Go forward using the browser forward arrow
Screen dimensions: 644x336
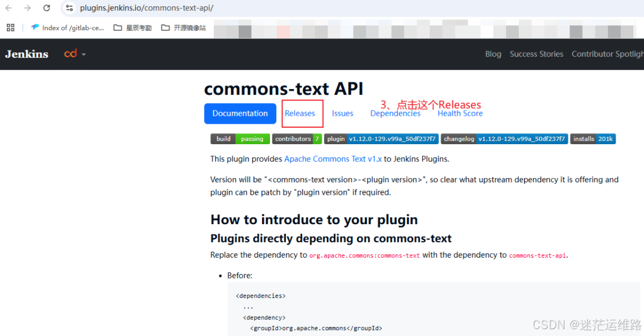click(x=27, y=8)
